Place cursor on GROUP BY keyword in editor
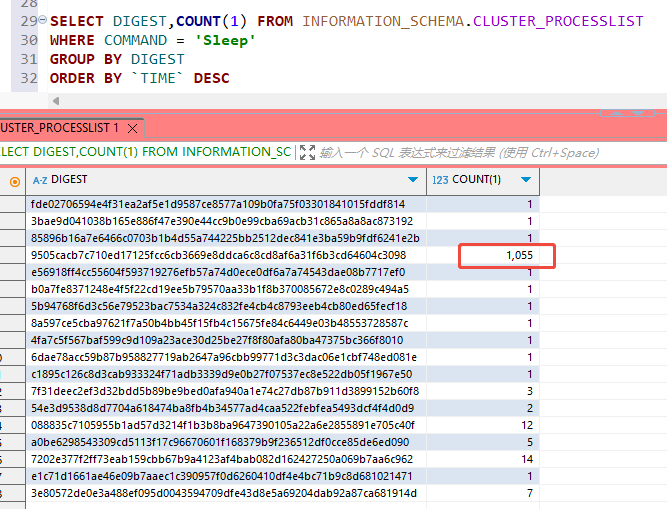667x509 pixels. [86, 60]
